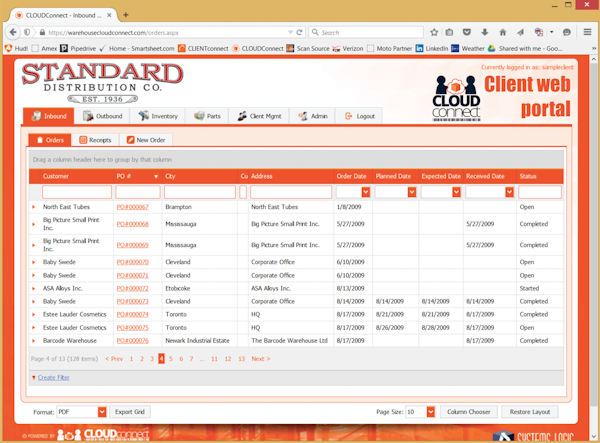Open the Page Size dropdown
This screenshot has height=443, width=600.
point(431,412)
